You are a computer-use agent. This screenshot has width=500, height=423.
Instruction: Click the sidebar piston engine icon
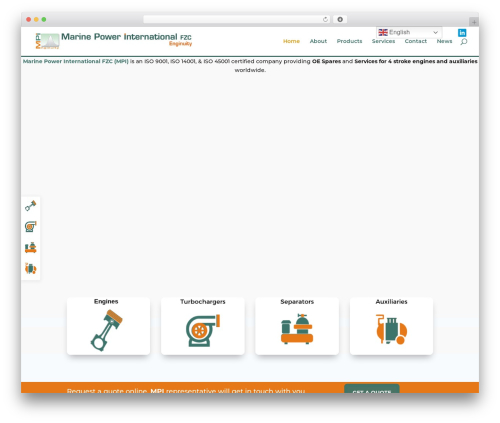pos(31,206)
